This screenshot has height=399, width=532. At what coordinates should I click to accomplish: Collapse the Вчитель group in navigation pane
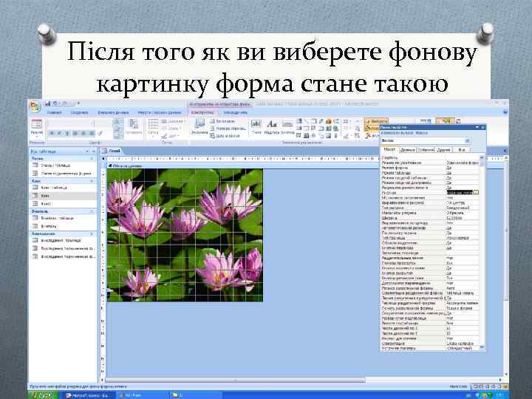tap(92, 211)
